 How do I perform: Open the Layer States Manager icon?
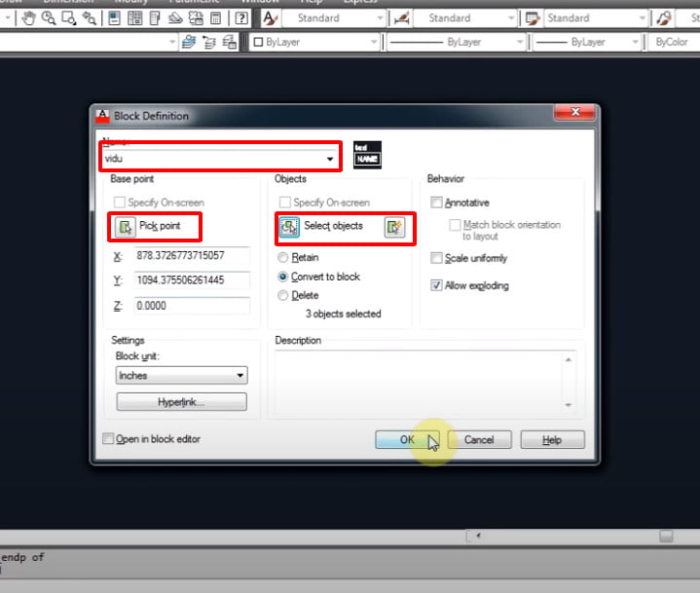coord(230,42)
